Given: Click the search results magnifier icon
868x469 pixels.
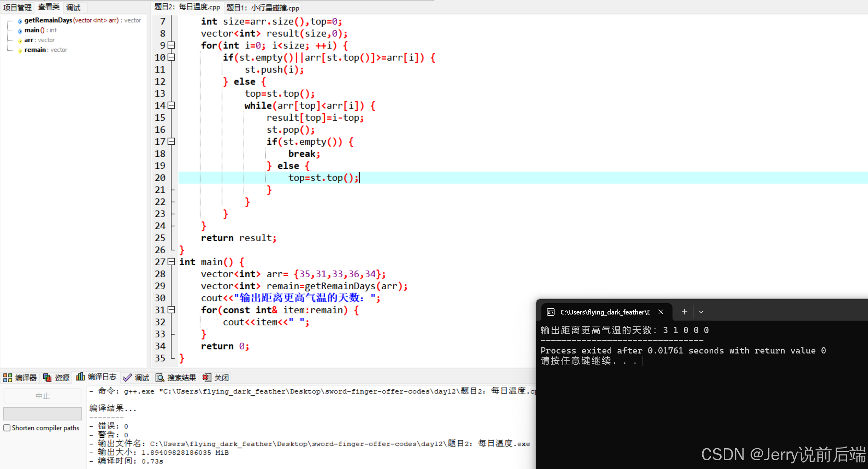Looking at the screenshot, I should coord(160,378).
